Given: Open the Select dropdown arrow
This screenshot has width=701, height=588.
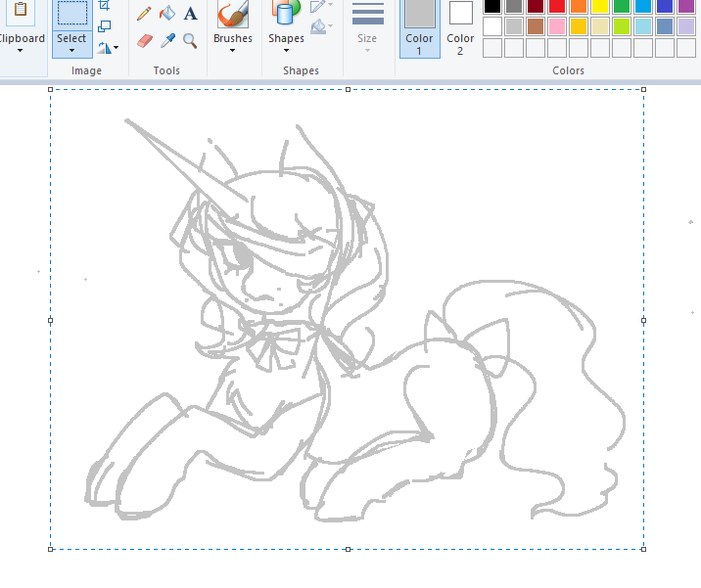Looking at the screenshot, I should (71, 51).
